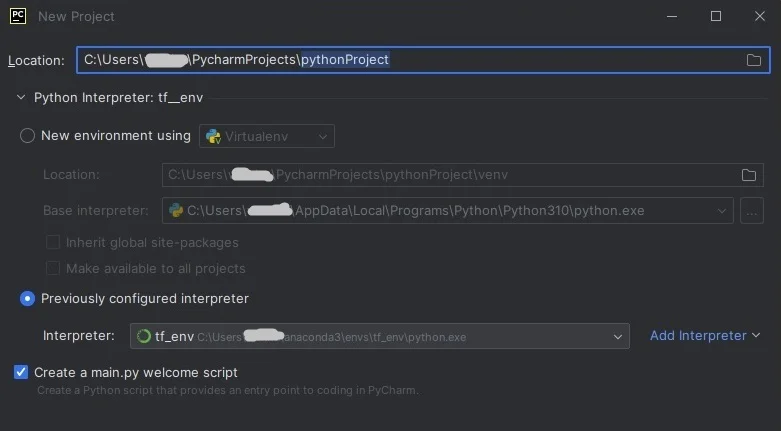Click the conda tf_env interpreter icon
This screenshot has width=781, height=431.
tap(143, 337)
